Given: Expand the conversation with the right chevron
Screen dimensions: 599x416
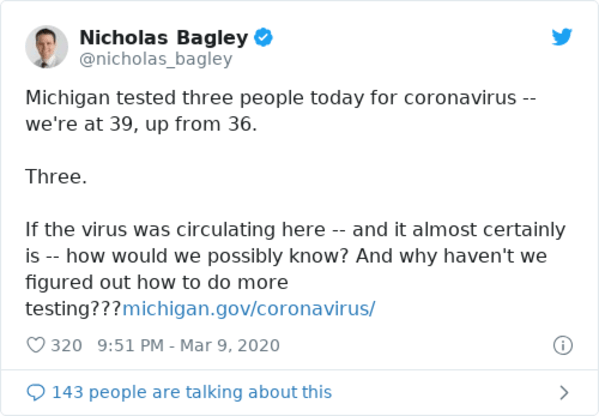Looking at the screenshot, I should [x=564, y=392].
